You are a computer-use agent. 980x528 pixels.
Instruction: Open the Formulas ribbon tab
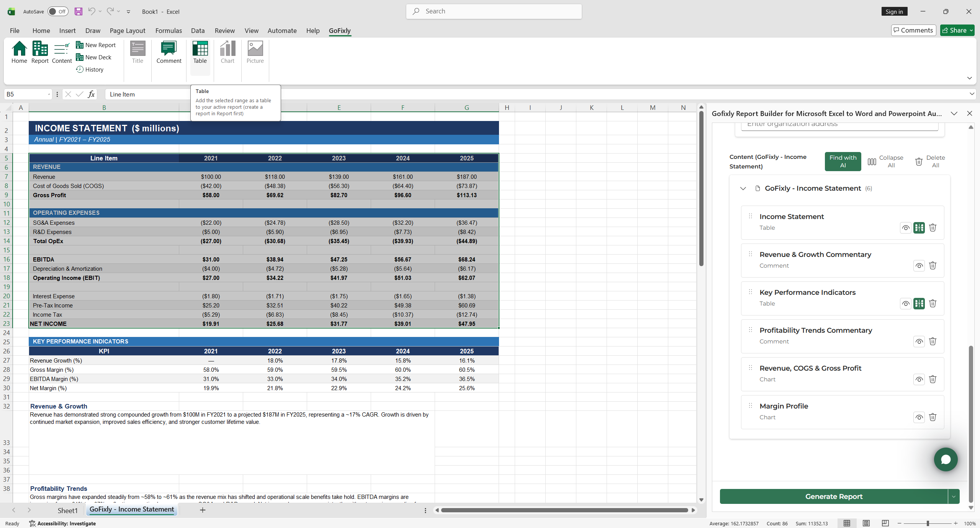(x=169, y=31)
